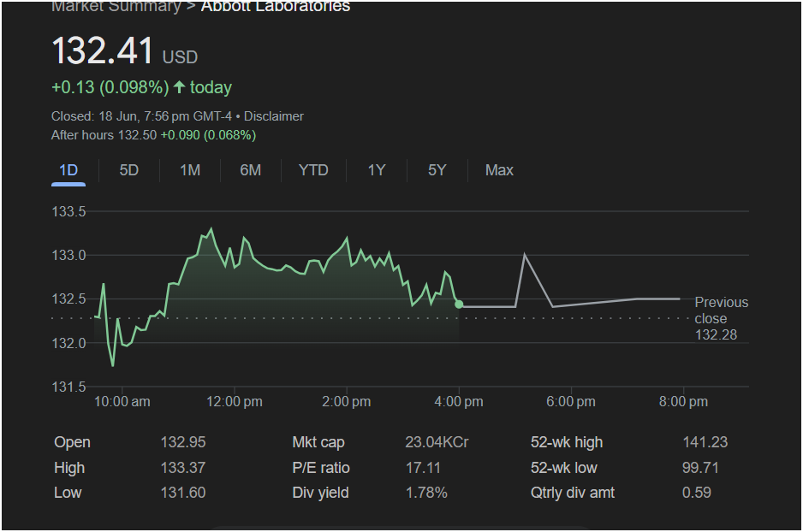Screen dimensions: 803x532
Task: Click the Low row label
Action: click(68, 493)
